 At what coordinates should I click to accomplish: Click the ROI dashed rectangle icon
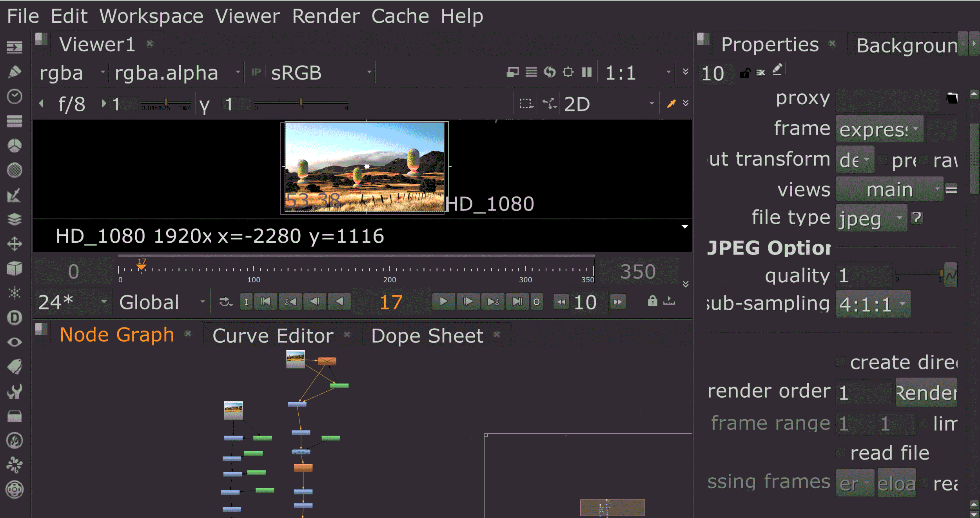(525, 104)
